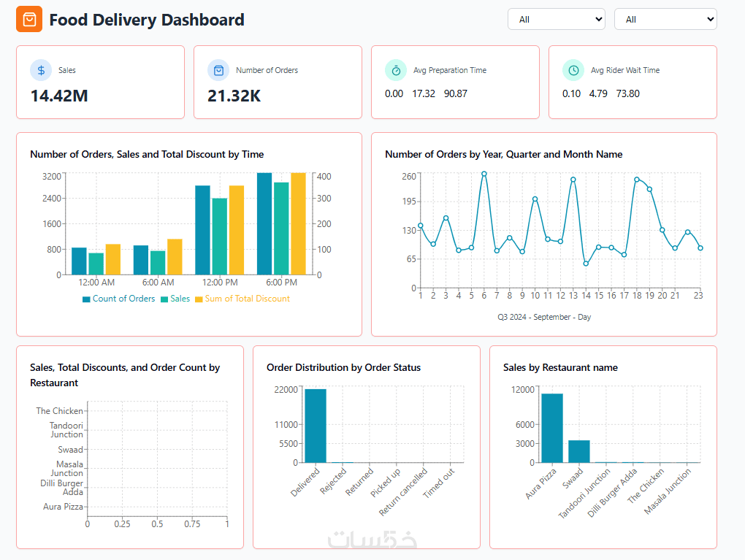Viewport: 745px width, 560px height.
Task: Click the 6:00 PM yellow discount bar
Action: (298, 223)
